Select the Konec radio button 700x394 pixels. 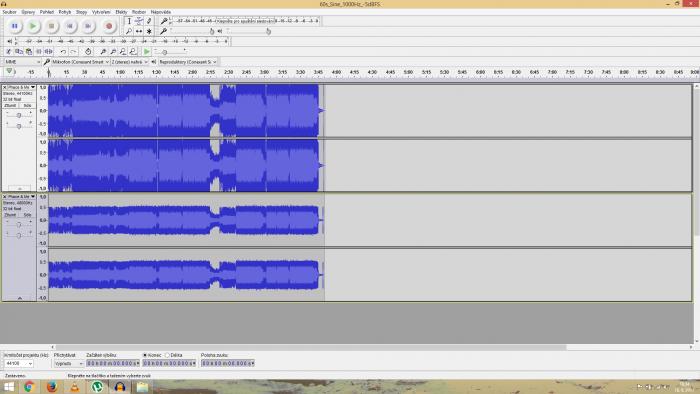145,355
